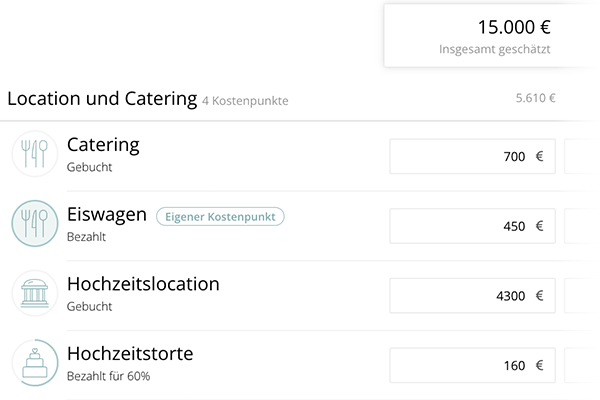Open the Catering cost item title
Image resolution: width=600 pixels, height=400 pixels.
coord(103,145)
